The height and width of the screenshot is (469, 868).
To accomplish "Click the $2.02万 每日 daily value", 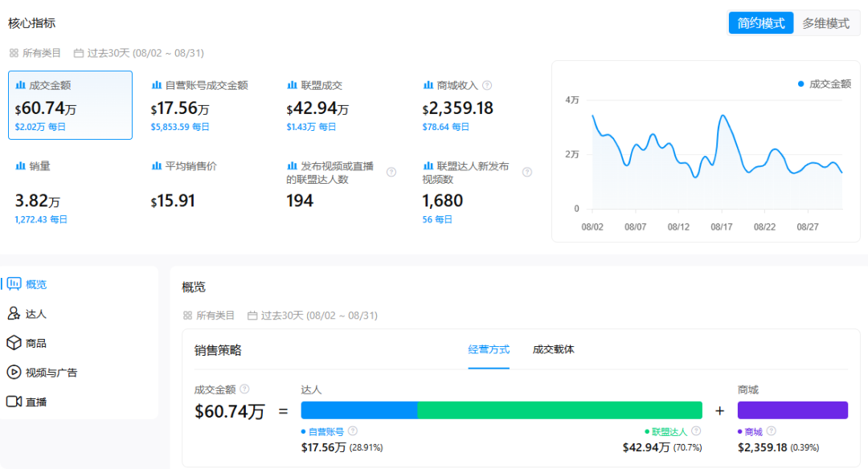I will coord(40,127).
